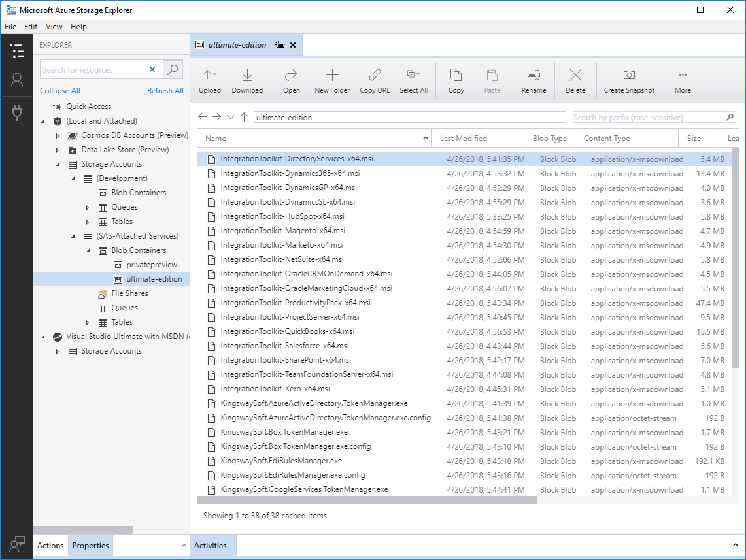Open the Account Management person icon
Image resolution: width=746 pixels, height=560 pixels.
point(17,80)
